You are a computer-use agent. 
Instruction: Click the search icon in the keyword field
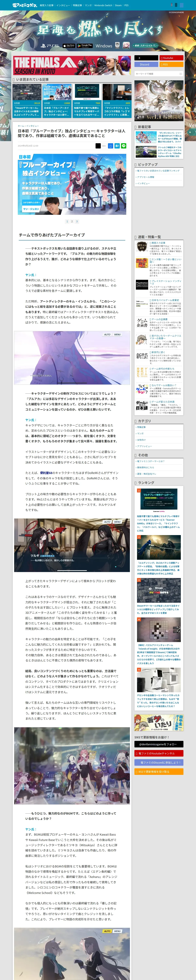coord(181,74)
